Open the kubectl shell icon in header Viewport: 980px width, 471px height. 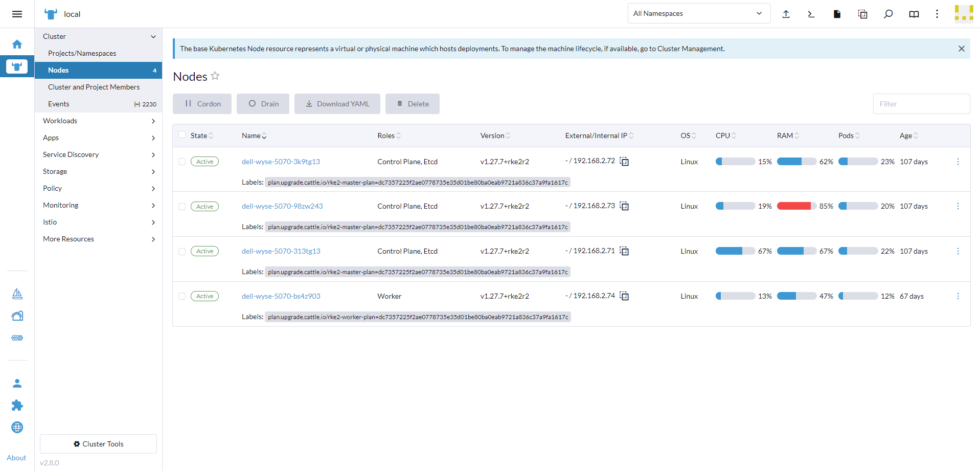click(811, 14)
